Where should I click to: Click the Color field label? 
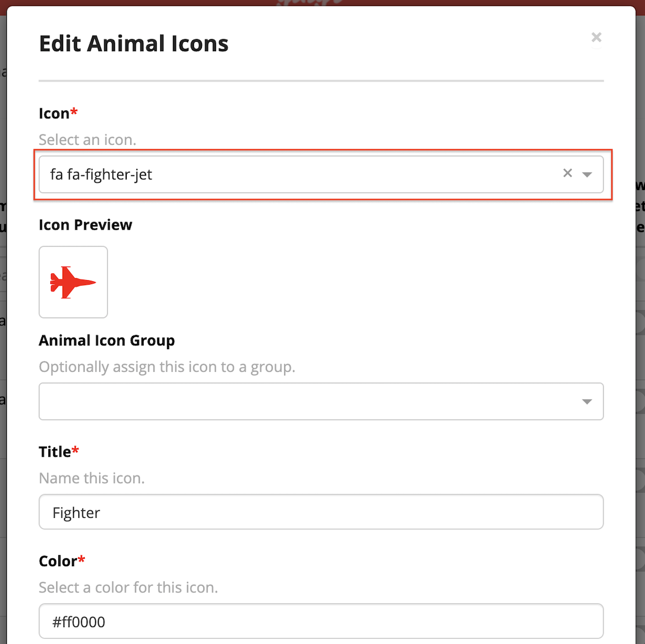[x=58, y=561]
